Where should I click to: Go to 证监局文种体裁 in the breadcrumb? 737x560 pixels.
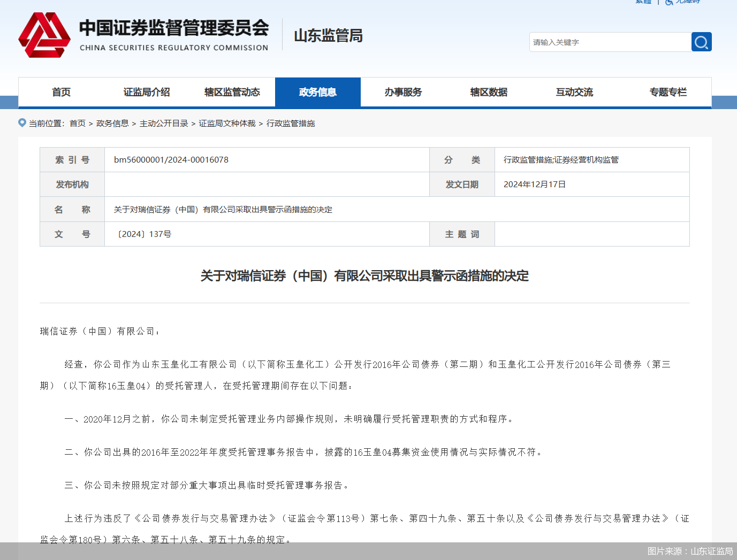tap(227, 124)
